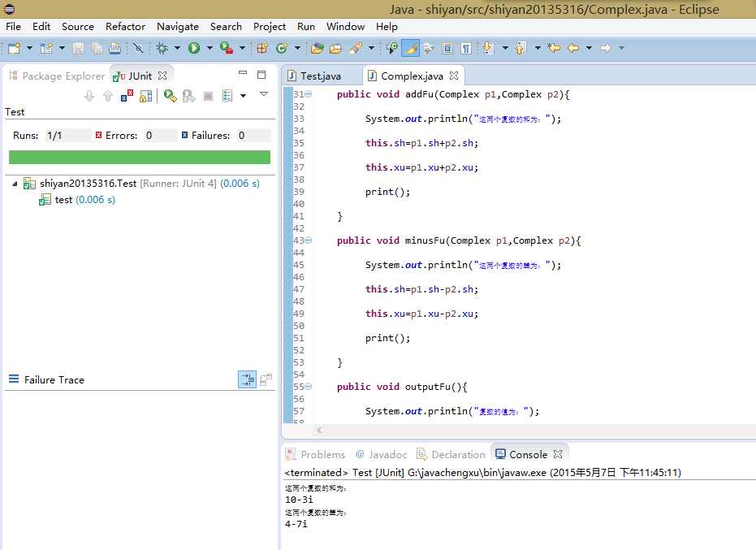
Task: Open the JUnit View Menu triangle
Action: 264,95
